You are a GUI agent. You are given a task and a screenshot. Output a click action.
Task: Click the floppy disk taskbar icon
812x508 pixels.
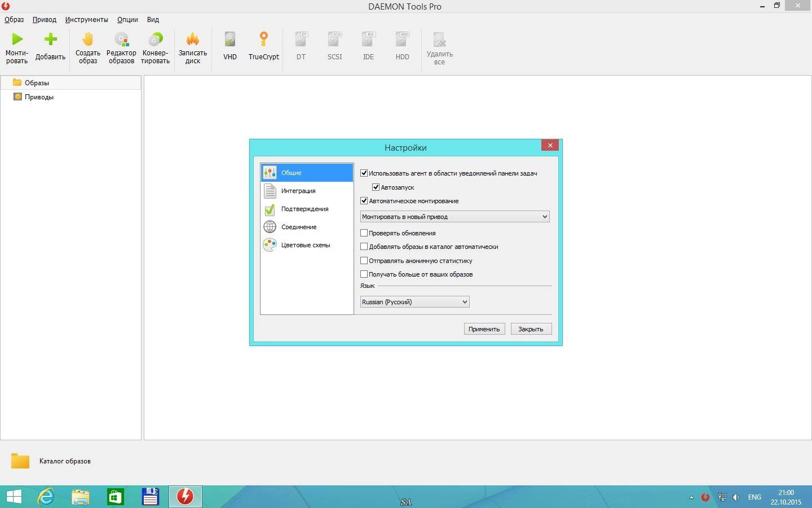151,497
